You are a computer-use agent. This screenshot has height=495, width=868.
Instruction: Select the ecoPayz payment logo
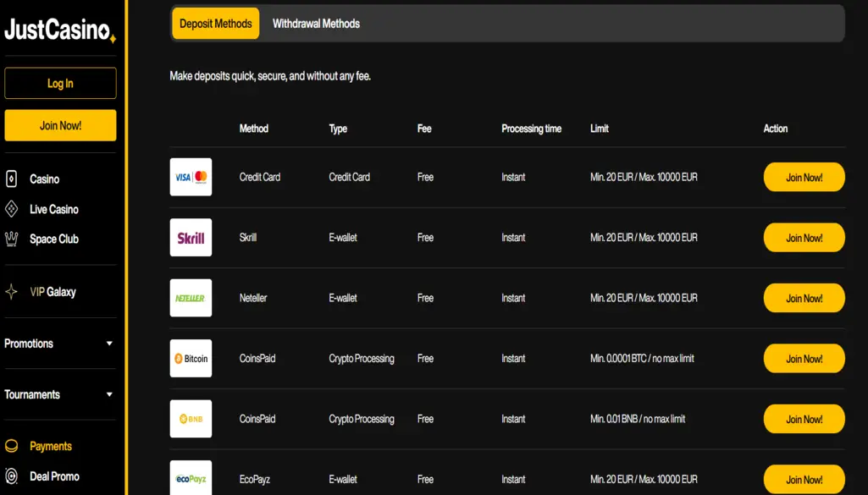[x=191, y=478]
